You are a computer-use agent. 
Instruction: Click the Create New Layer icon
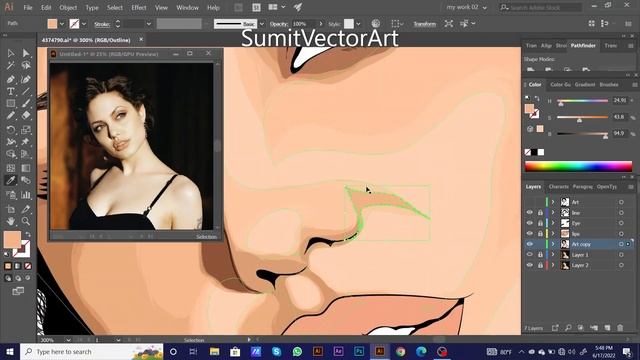click(607, 328)
